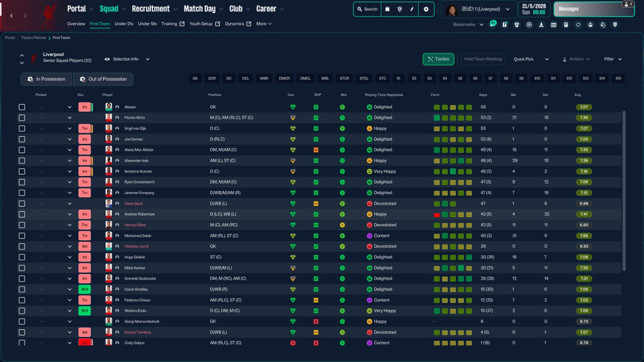Click the chat bubble icon with 9+ badge
644x362 pixels.
point(493,24)
